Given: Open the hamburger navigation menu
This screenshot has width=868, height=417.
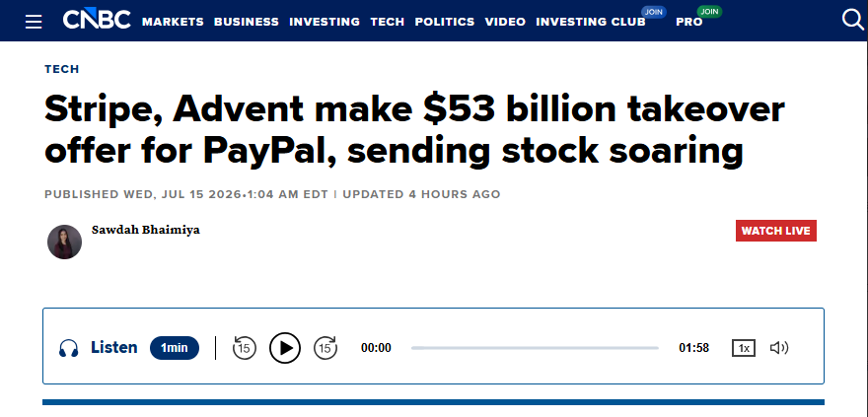Looking at the screenshot, I should point(34,22).
